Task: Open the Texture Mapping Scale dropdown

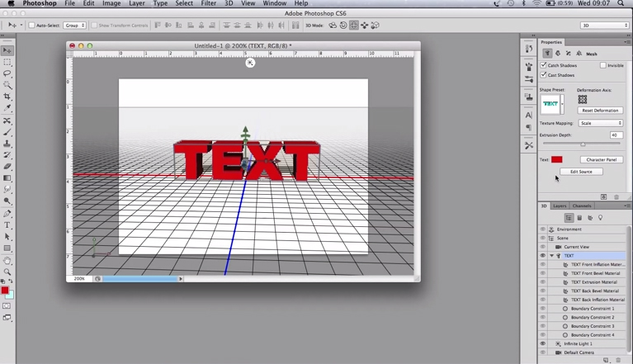Action: [600, 123]
